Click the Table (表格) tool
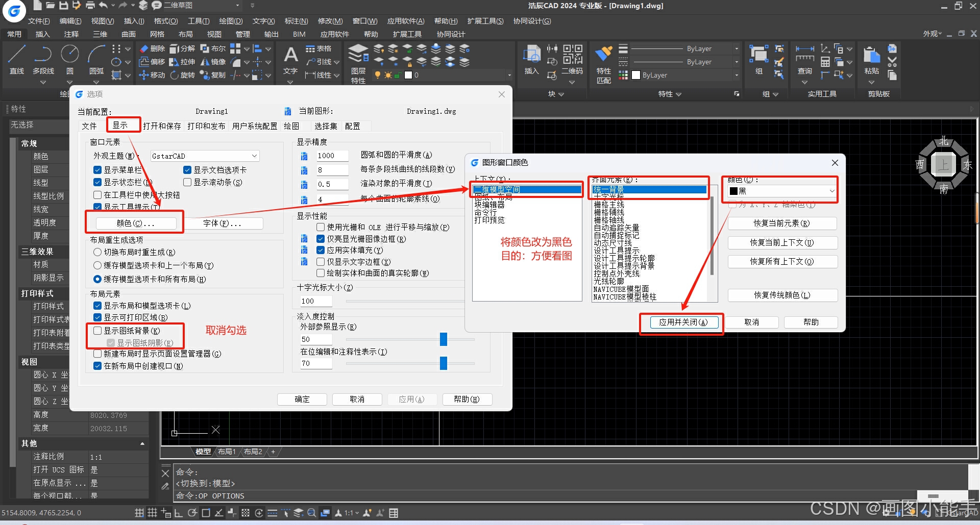Screen dimensions: 980x525 pos(319,48)
